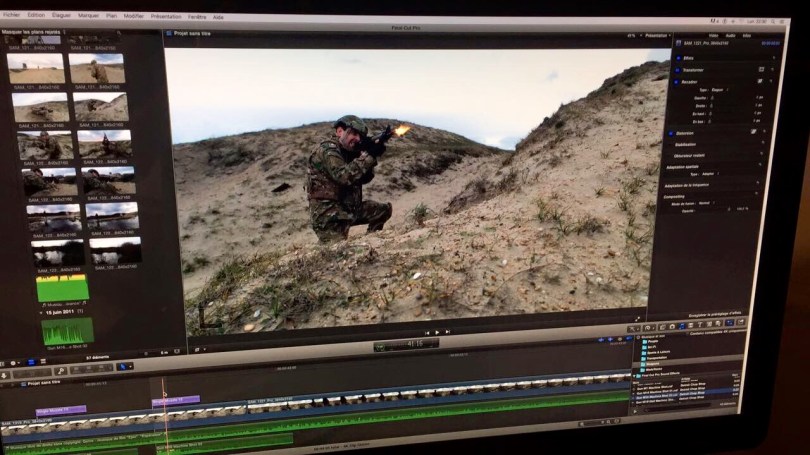Click the purple title clip at timeline start
Screen dimensions: 810x455
(61, 410)
